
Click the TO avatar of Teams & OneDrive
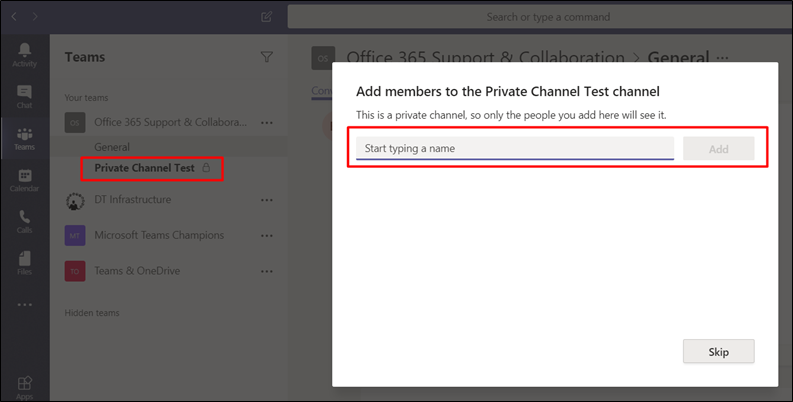[75, 271]
